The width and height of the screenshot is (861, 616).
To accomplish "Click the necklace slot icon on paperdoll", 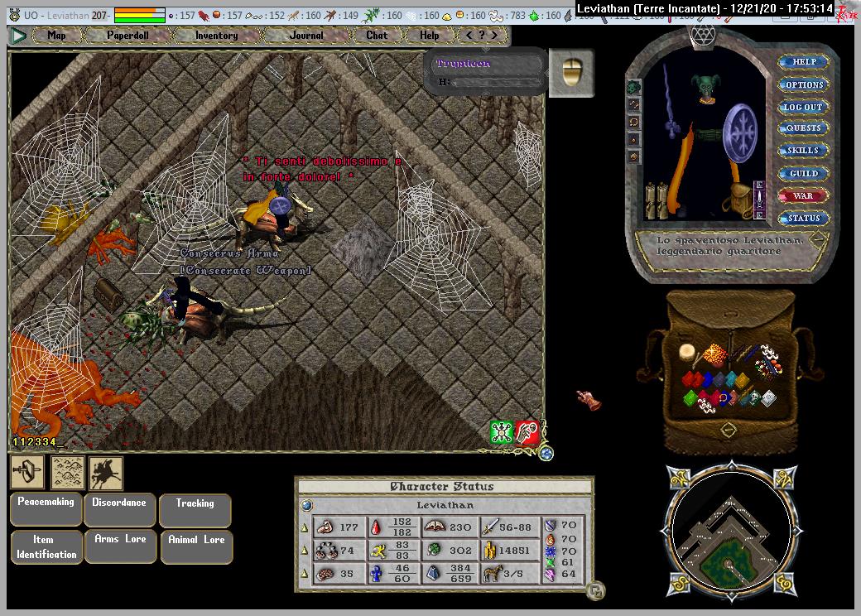I will pos(633,122).
